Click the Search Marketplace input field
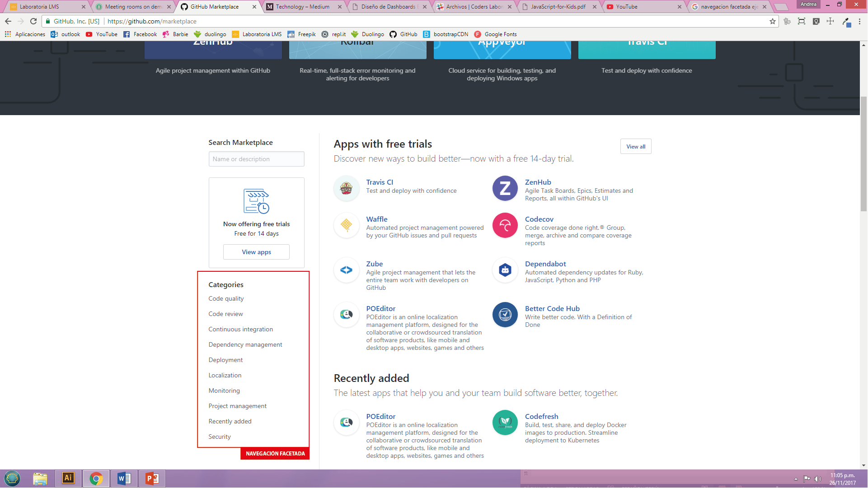 [x=256, y=159]
